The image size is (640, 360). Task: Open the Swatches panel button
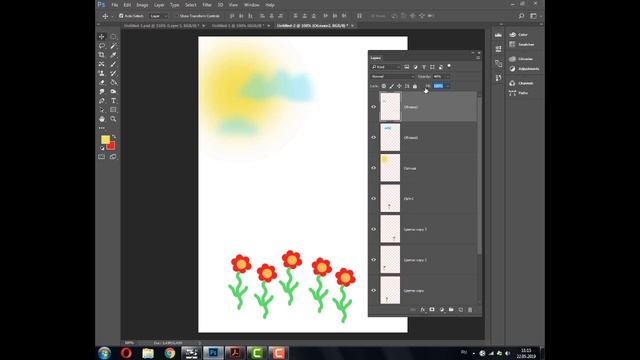point(522,44)
